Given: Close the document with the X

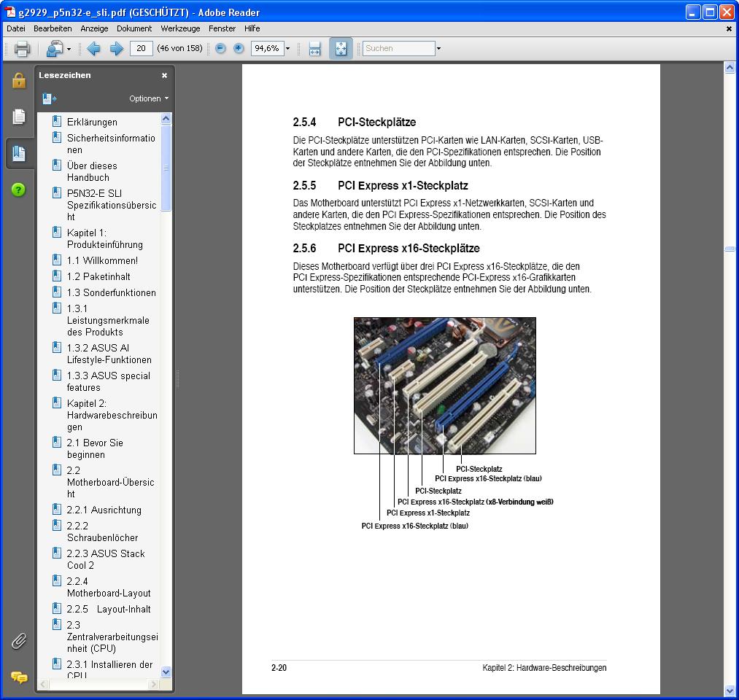Looking at the screenshot, I should pos(729,28).
